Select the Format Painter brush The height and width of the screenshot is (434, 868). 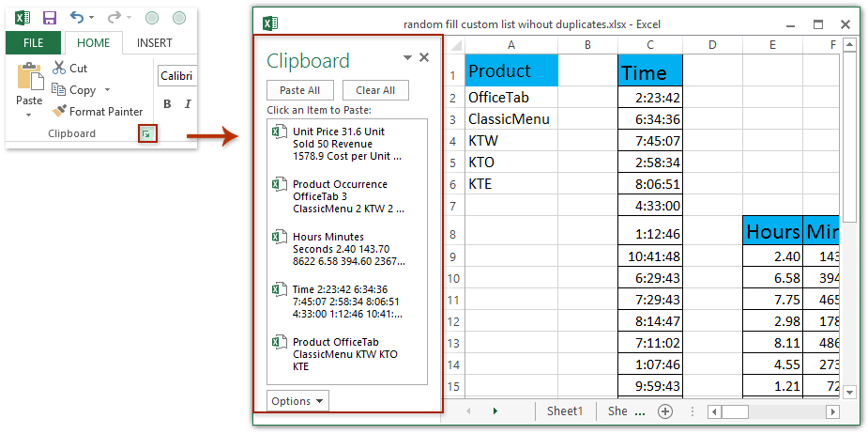[x=60, y=111]
